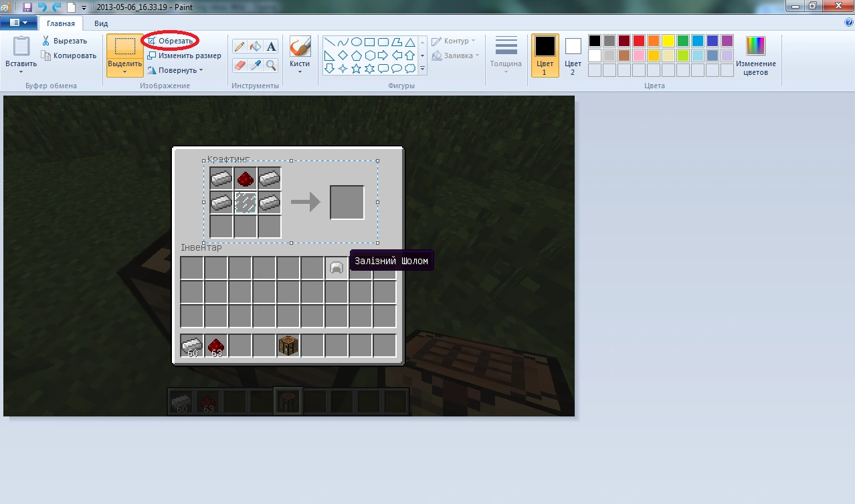Pick the gray 50% color swatch
Image resolution: width=855 pixels, height=504 pixels.
(x=609, y=41)
